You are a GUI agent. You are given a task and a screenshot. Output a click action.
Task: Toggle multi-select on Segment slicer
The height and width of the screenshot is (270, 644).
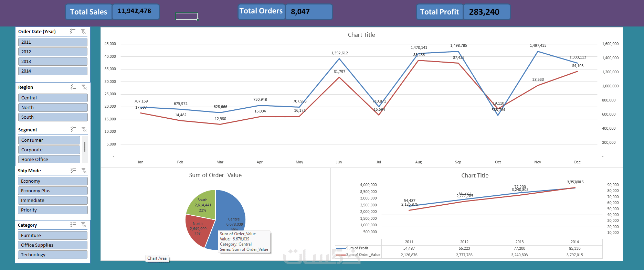pos(73,129)
